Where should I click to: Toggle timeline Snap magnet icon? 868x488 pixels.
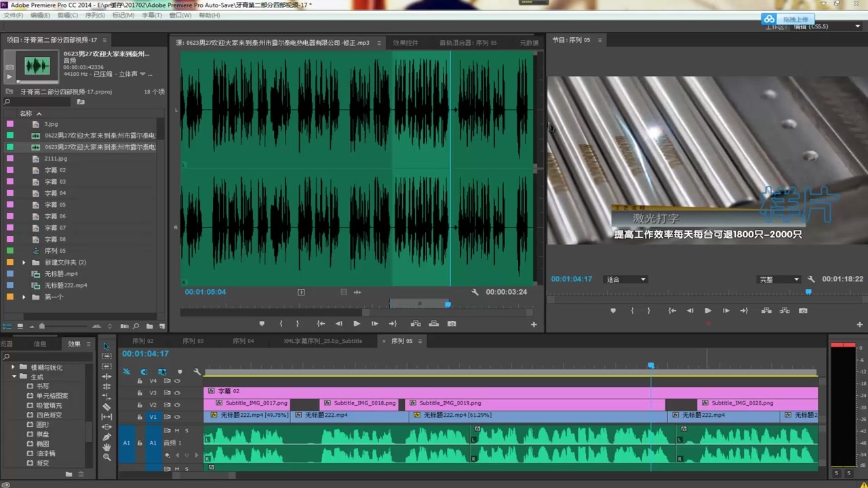[x=144, y=371]
